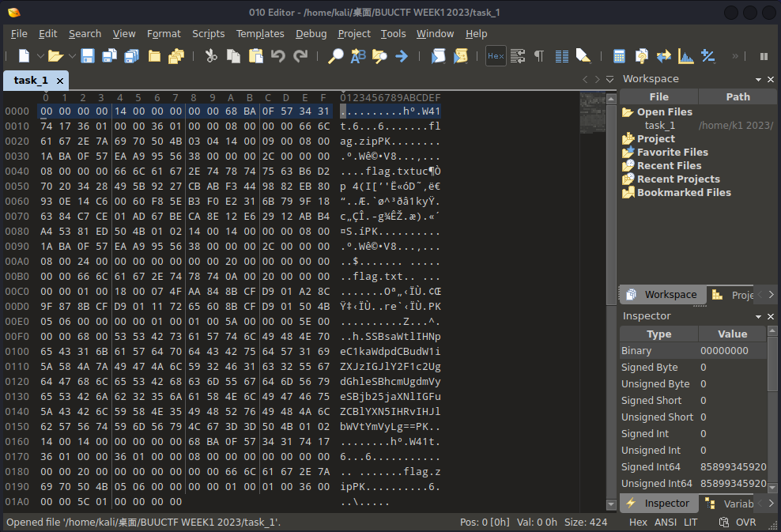Open the Calculator tool

click(619, 56)
